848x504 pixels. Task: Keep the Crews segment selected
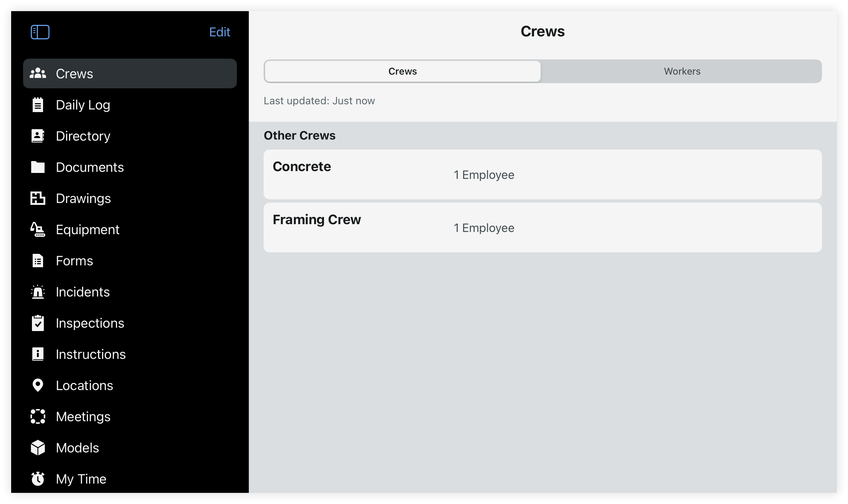click(x=402, y=71)
